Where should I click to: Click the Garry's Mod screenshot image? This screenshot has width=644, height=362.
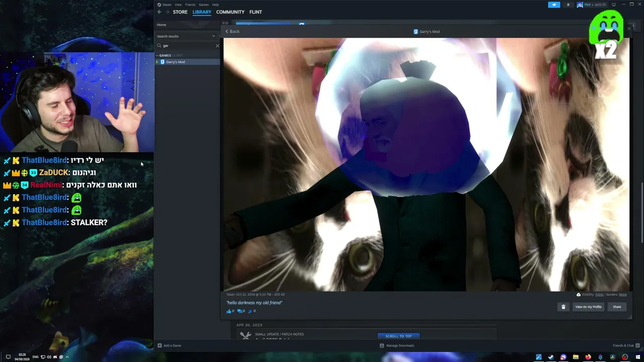(x=427, y=164)
